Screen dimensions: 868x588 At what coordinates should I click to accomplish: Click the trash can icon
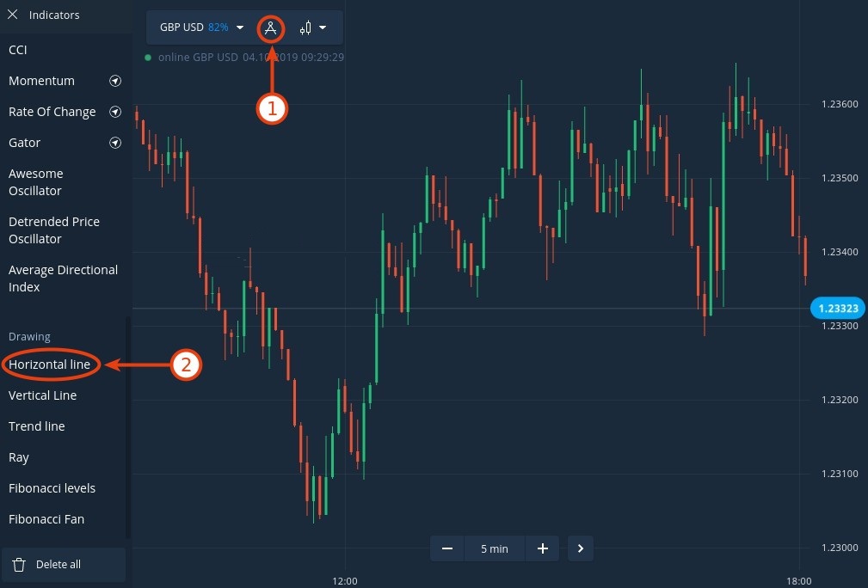(x=19, y=564)
